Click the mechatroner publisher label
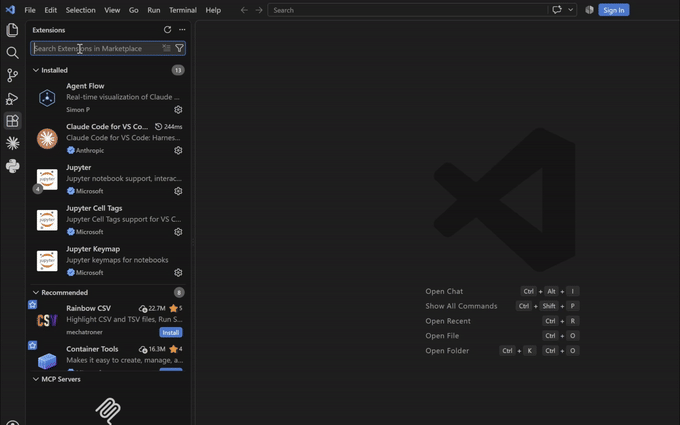This screenshot has height=425, width=680. (85, 332)
